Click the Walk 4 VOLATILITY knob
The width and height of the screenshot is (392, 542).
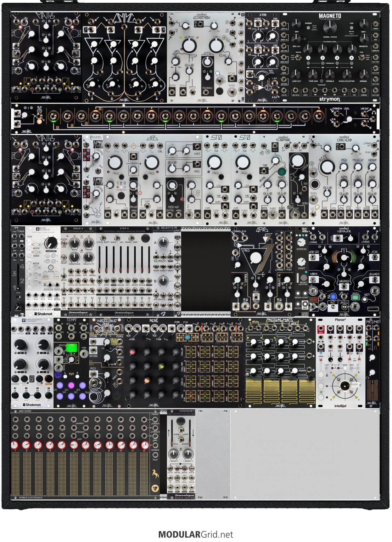pyautogui.click(x=89, y=257)
